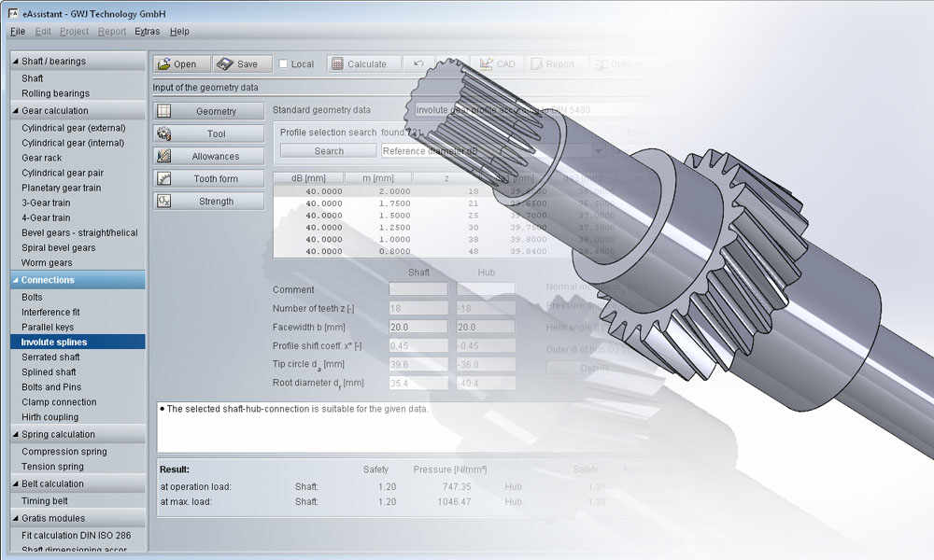Open the Geometry grid icon section
Screen dimensions: 934x560
(164, 111)
